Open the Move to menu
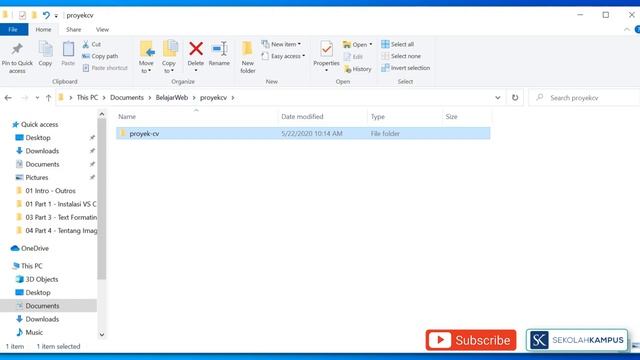This screenshot has height=360, width=640. (146, 57)
